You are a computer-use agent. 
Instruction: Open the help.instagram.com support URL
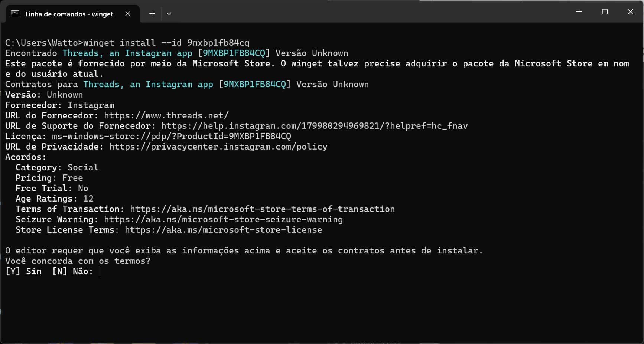[x=314, y=126]
